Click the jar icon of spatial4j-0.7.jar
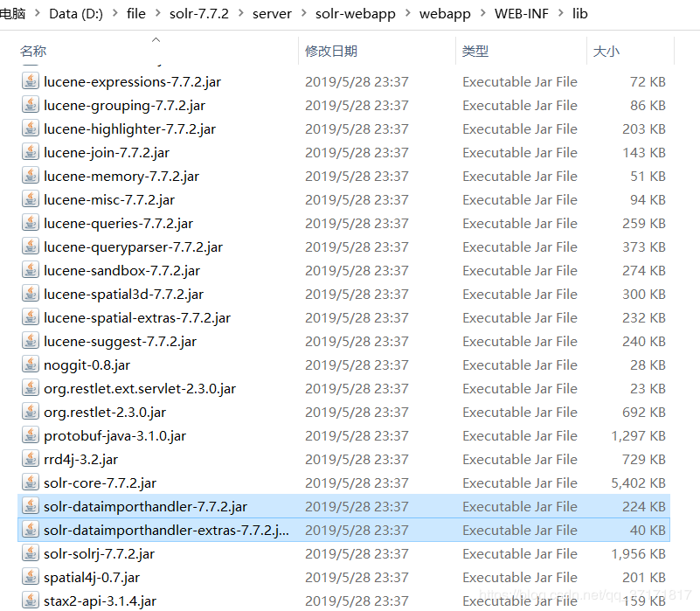This screenshot has height=611, width=700. point(31,578)
